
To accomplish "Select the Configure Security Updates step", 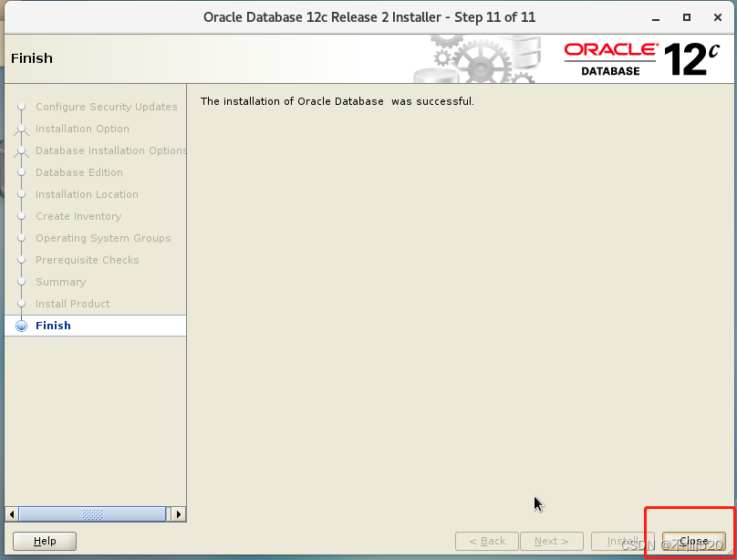I will (x=106, y=107).
